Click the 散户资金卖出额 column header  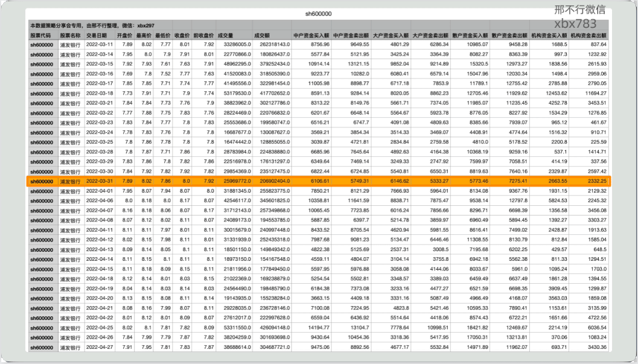(509, 36)
